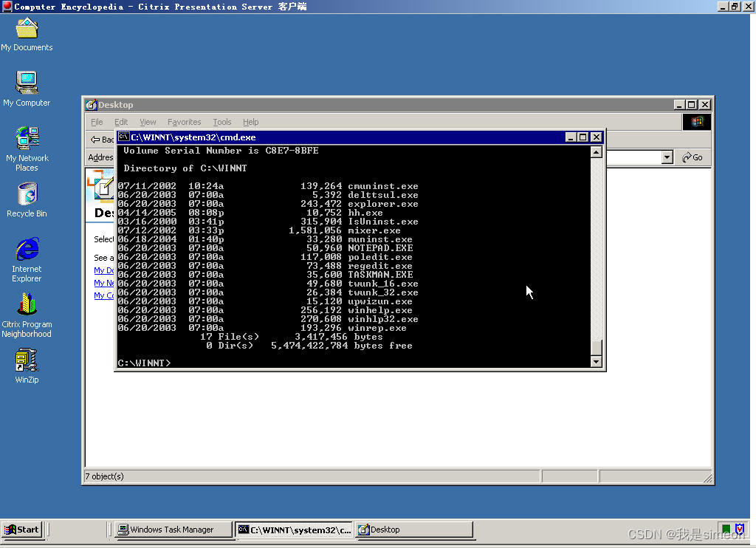Expand the Address bar dropdown arrow

click(667, 157)
